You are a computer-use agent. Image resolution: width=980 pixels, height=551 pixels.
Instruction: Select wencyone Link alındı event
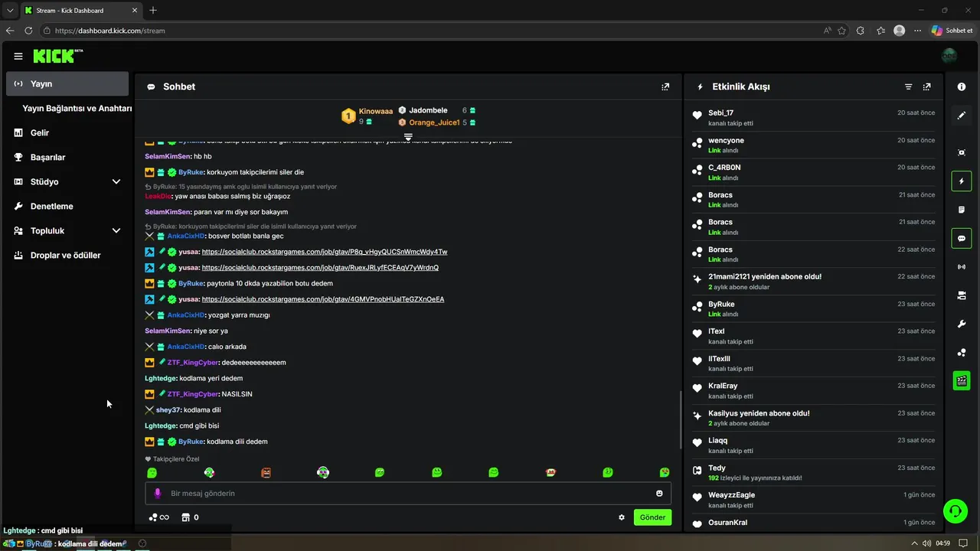coord(815,145)
